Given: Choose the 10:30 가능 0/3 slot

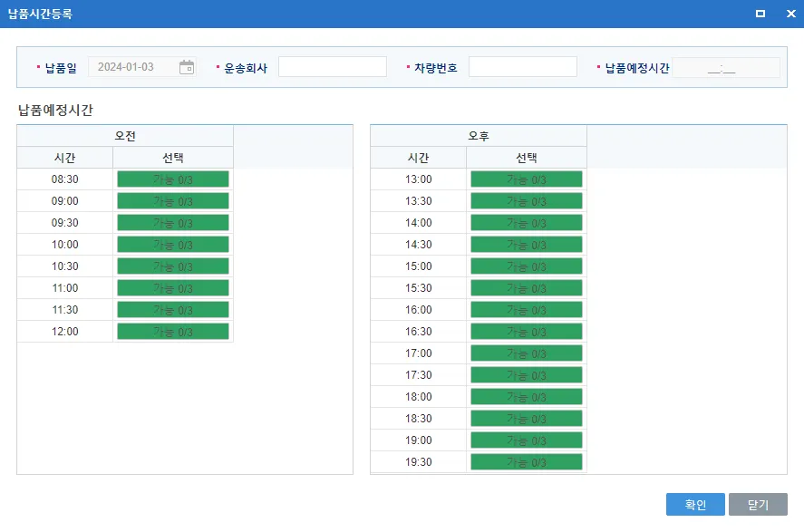Looking at the screenshot, I should tap(172, 266).
